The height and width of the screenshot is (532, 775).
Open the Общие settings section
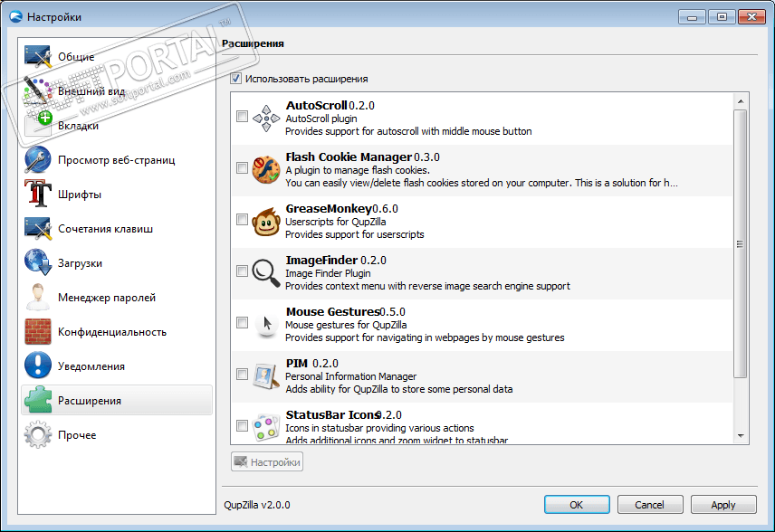117,57
